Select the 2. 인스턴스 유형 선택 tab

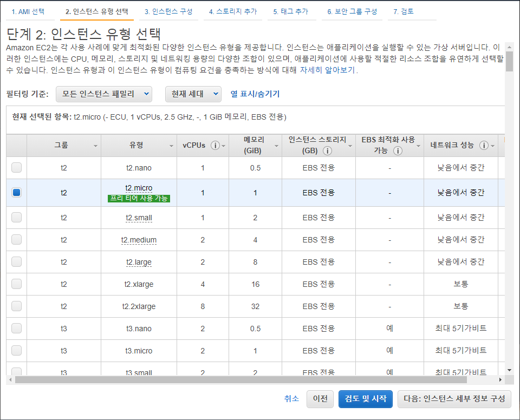pos(97,11)
